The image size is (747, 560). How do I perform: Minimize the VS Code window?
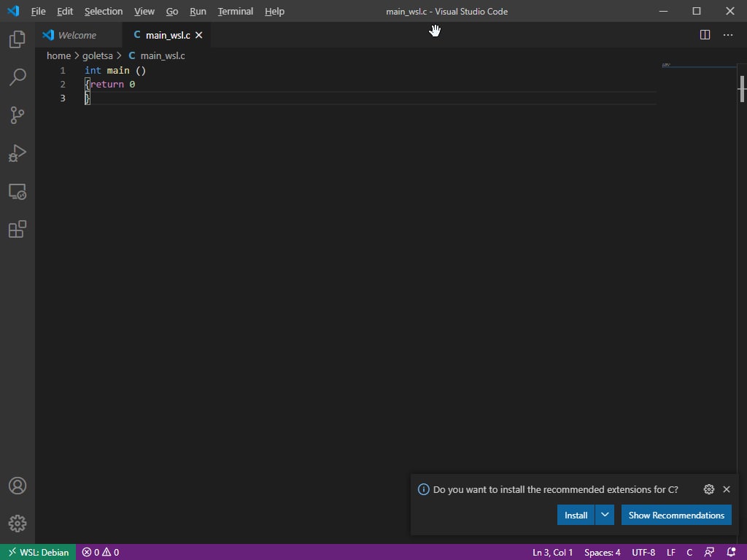click(x=663, y=11)
